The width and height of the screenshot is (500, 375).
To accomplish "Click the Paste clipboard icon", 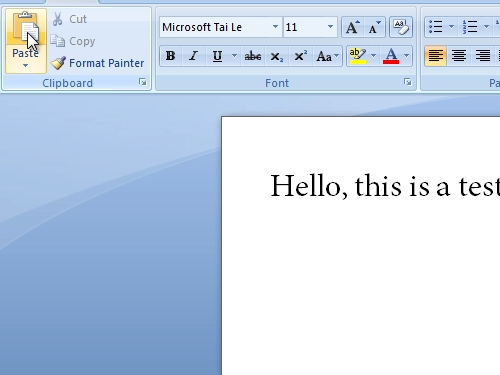I will pyautogui.click(x=26, y=27).
